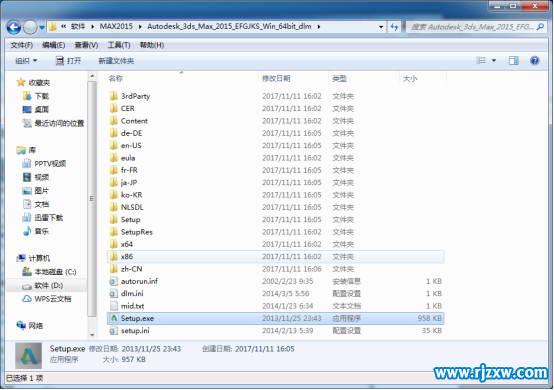Expand the address bar history dropdown
Image resolution: width=554 pixels, height=390 pixels.
[381, 27]
